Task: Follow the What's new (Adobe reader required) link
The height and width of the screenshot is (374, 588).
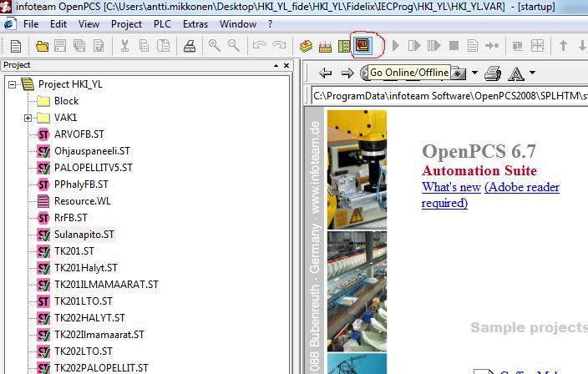Action: point(490,195)
